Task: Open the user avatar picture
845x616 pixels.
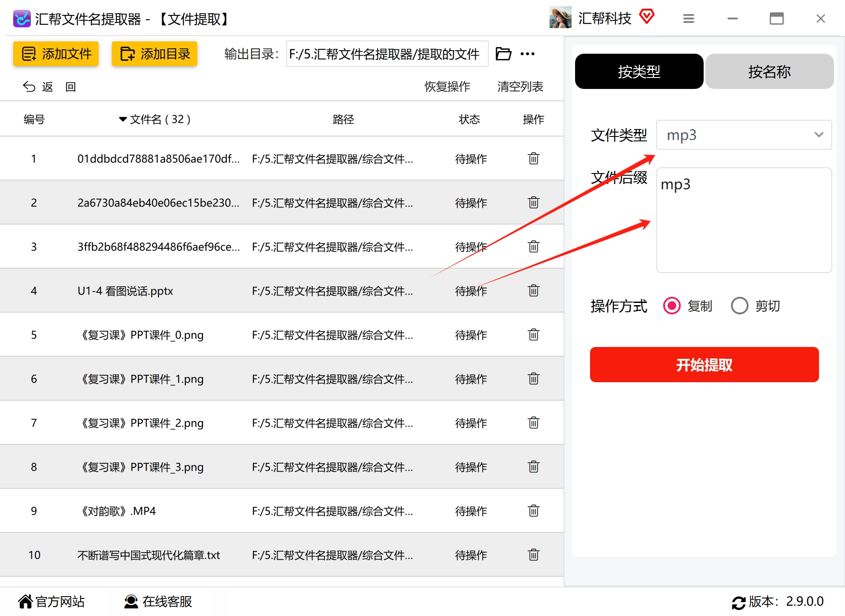Action: 560,18
